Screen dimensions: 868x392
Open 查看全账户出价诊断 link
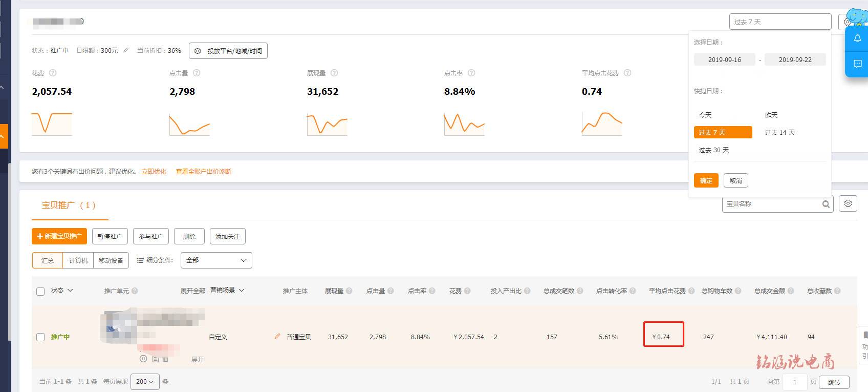[204, 172]
